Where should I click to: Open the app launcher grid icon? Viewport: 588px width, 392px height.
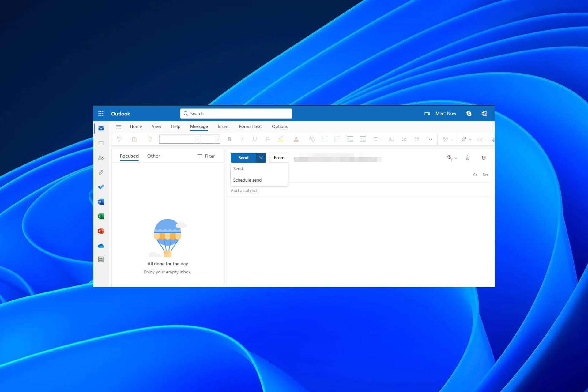101,114
